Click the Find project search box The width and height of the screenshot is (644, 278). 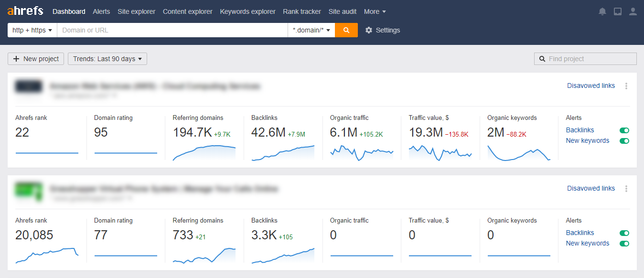pos(585,59)
